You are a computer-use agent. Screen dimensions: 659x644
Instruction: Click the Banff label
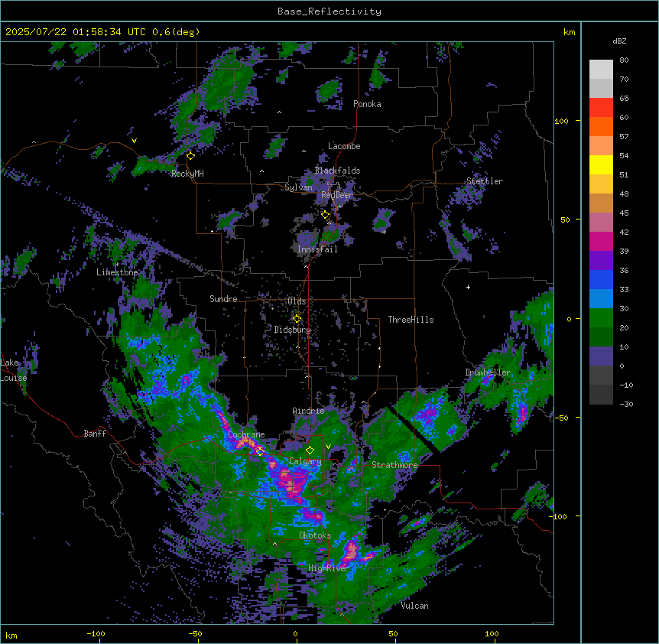[x=95, y=434]
